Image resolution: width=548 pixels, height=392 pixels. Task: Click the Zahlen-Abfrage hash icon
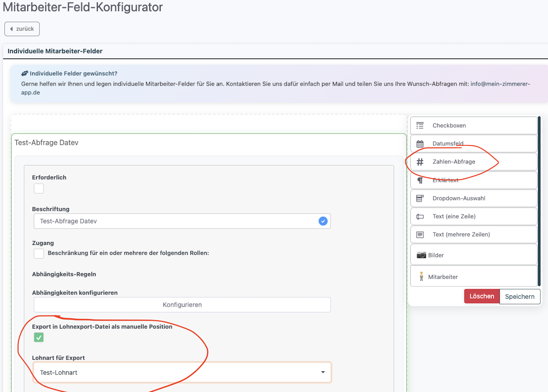point(420,162)
